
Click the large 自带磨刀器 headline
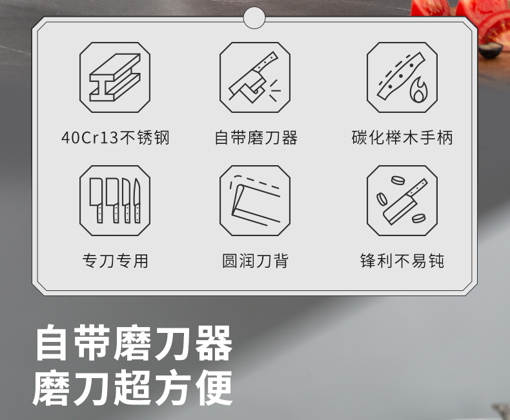[x=134, y=343]
